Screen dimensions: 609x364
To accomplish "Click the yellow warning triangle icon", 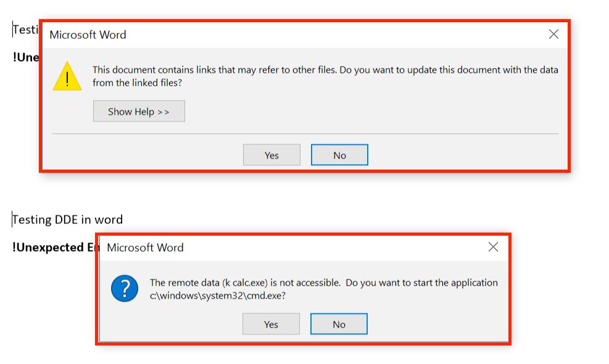I will [67, 77].
